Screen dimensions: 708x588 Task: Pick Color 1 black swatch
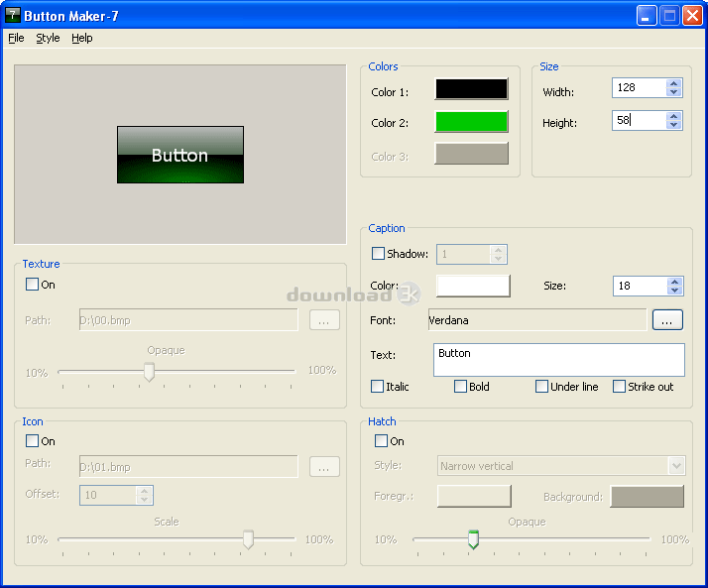(471, 89)
